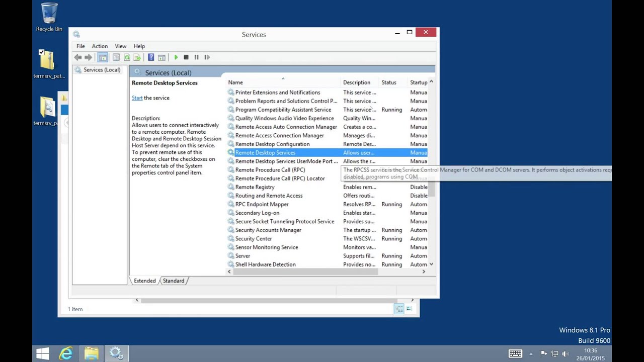
Task: Launch Internet Explorer from the taskbar
Action: click(x=66, y=353)
